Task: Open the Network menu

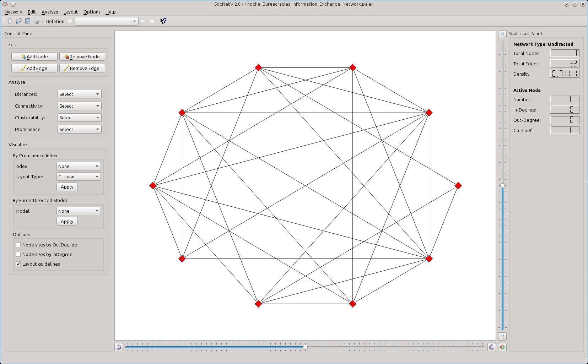Action: (14, 12)
